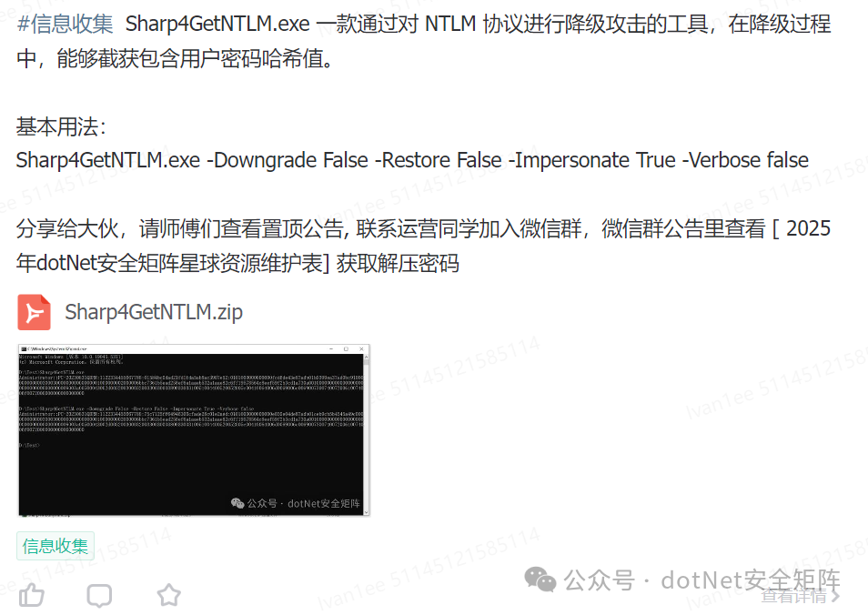Click the cmd icon in the screenshot's title bar
868x615 pixels.
click(x=24, y=349)
